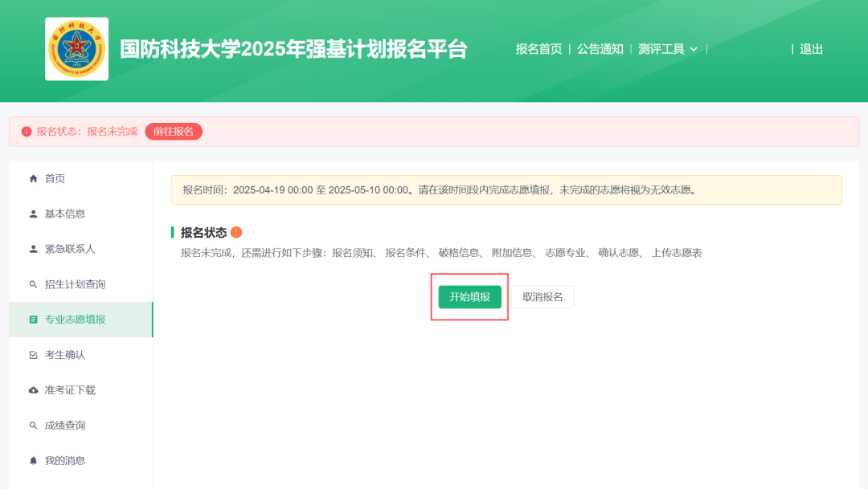Click the 报名时间 notice text
The image size is (868, 489).
[x=440, y=190]
